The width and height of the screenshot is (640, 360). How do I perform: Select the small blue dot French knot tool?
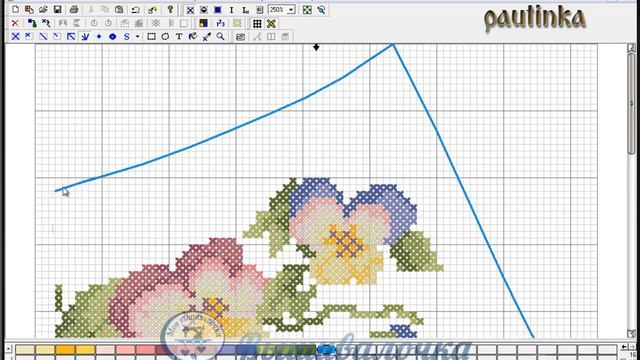pos(99,36)
